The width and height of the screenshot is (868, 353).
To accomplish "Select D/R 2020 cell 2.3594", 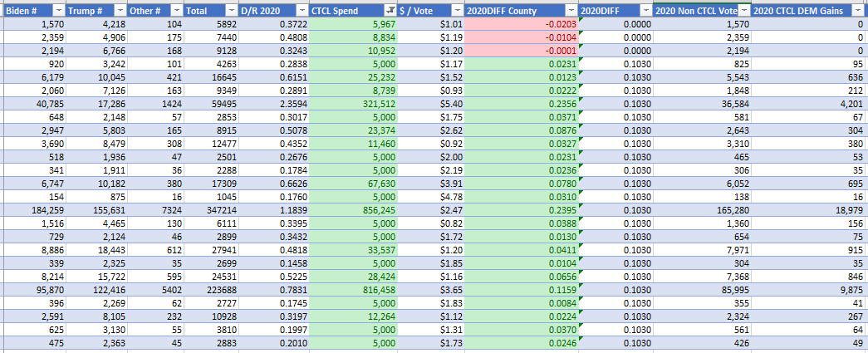I will pos(274,104).
